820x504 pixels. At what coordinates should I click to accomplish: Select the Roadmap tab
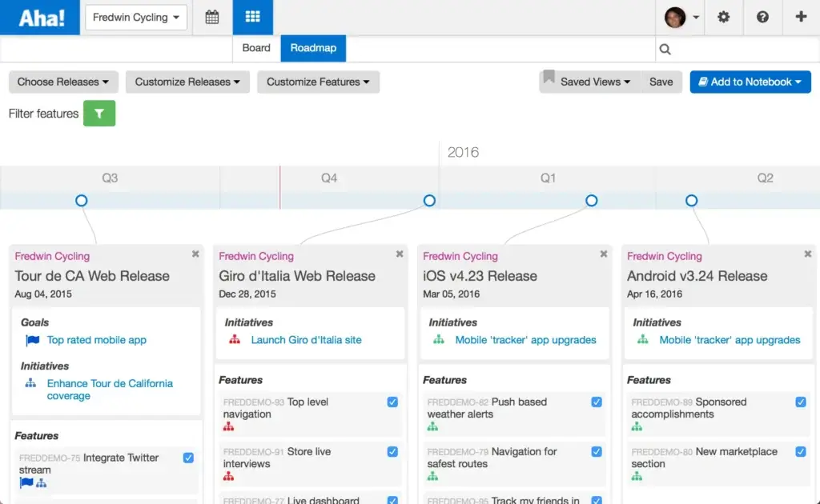(312, 48)
